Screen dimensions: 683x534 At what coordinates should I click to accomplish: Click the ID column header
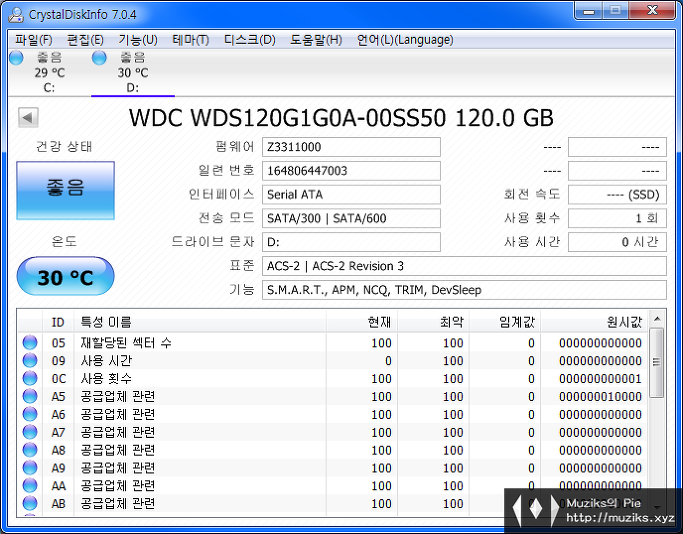pos(58,322)
